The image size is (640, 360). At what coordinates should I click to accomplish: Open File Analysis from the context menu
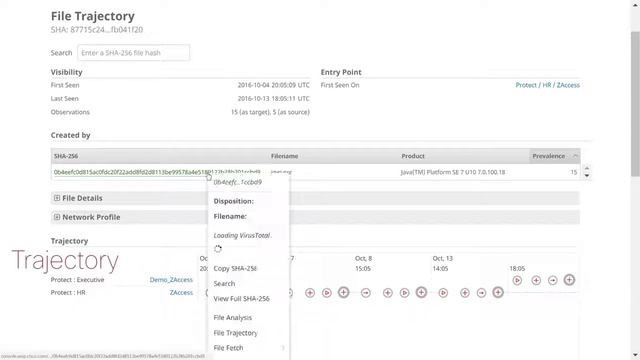[x=233, y=318]
